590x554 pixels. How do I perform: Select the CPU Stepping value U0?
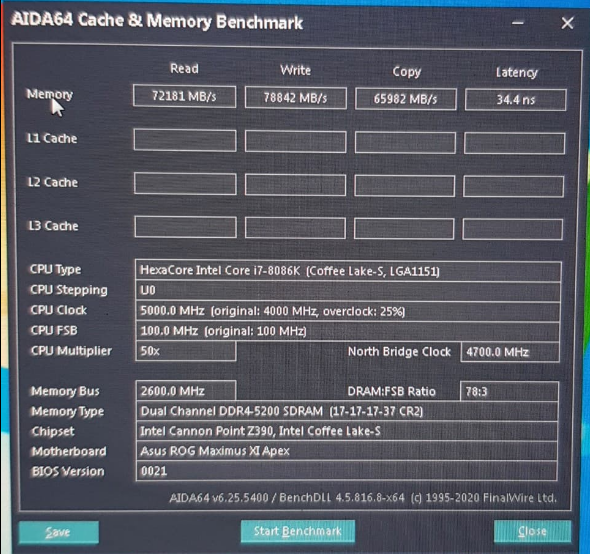(348, 291)
